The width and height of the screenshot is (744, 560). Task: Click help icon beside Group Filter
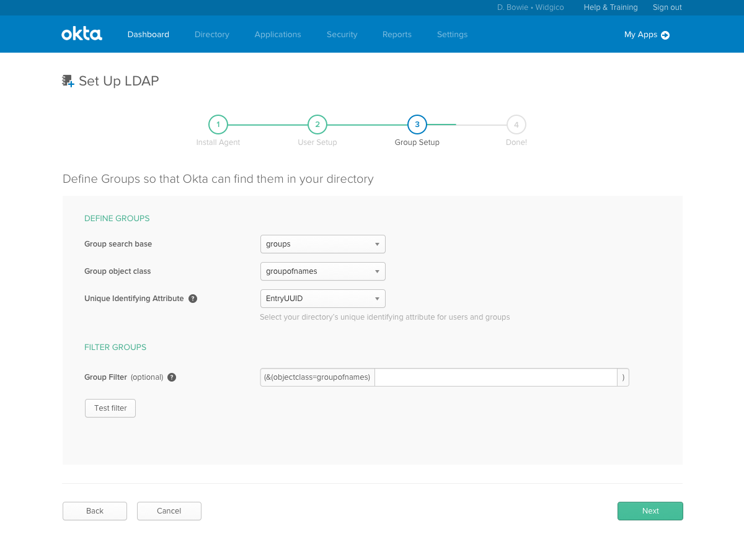point(172,377)
